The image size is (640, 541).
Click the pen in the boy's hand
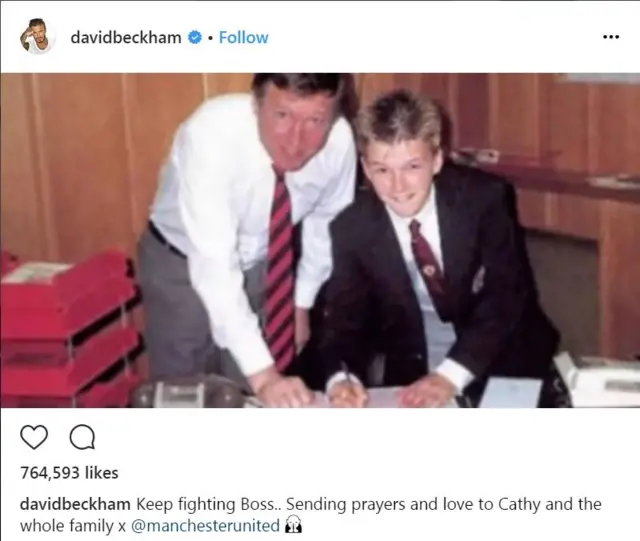(x=347, y=376)
